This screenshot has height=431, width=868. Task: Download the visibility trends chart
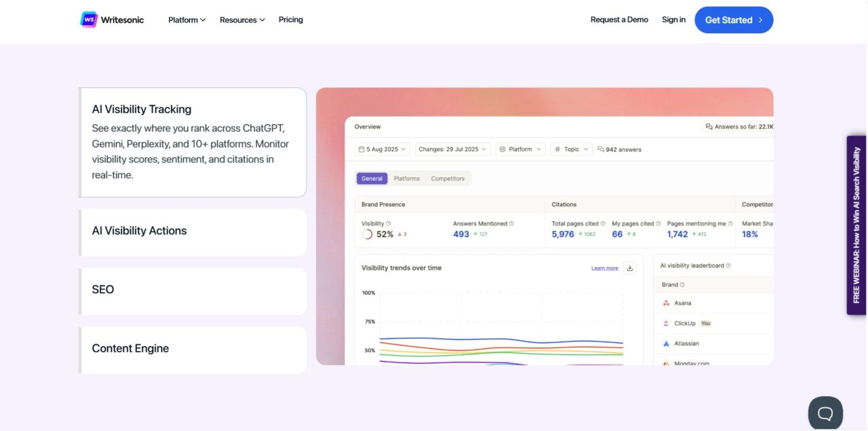click(x=630, y=268)
